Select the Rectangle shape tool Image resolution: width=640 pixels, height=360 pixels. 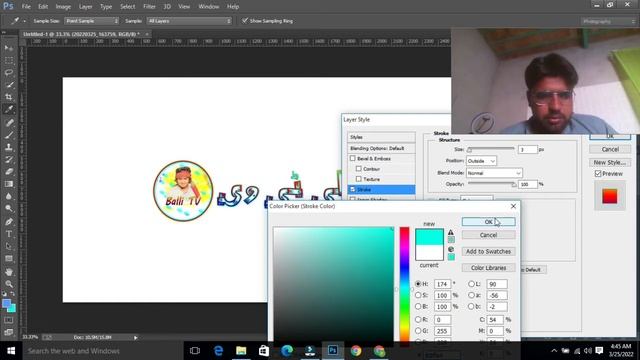9,258
